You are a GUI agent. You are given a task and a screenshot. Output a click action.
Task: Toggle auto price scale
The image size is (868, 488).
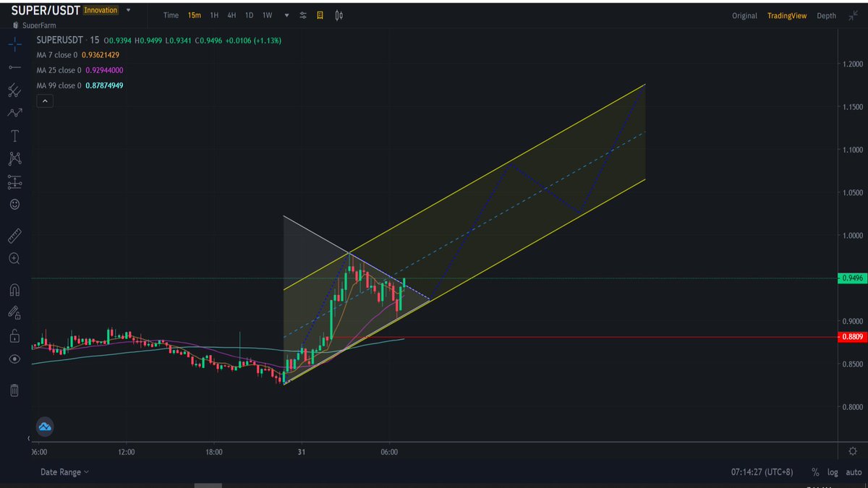pos(852,471)
